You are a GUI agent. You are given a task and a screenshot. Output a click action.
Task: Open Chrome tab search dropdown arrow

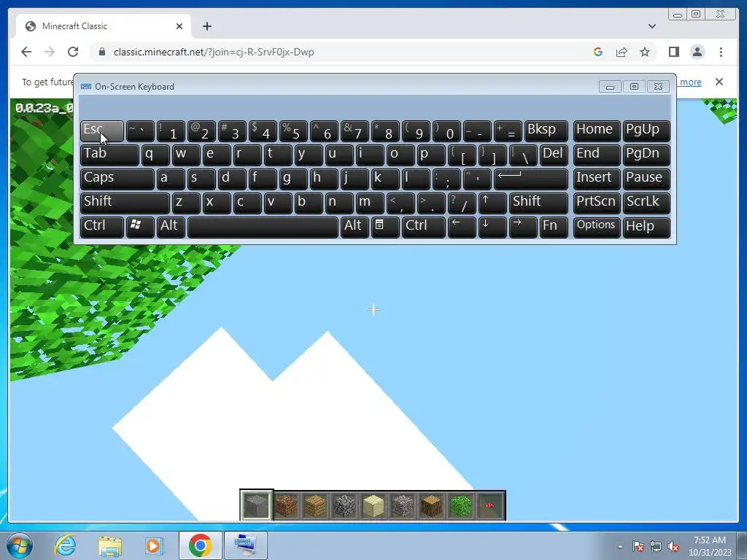[651, 26]
